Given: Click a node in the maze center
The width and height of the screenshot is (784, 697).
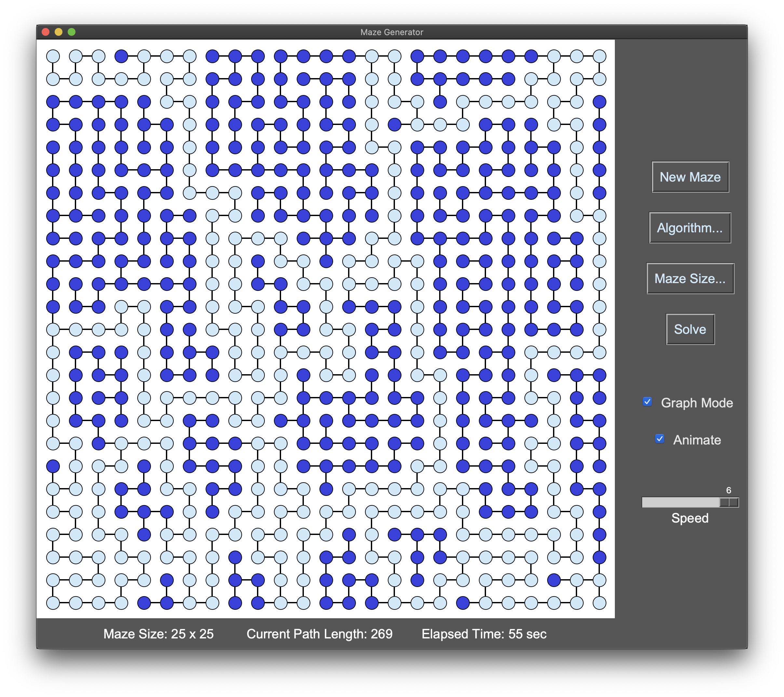Looking at the screenshot, I should (326, 330).
